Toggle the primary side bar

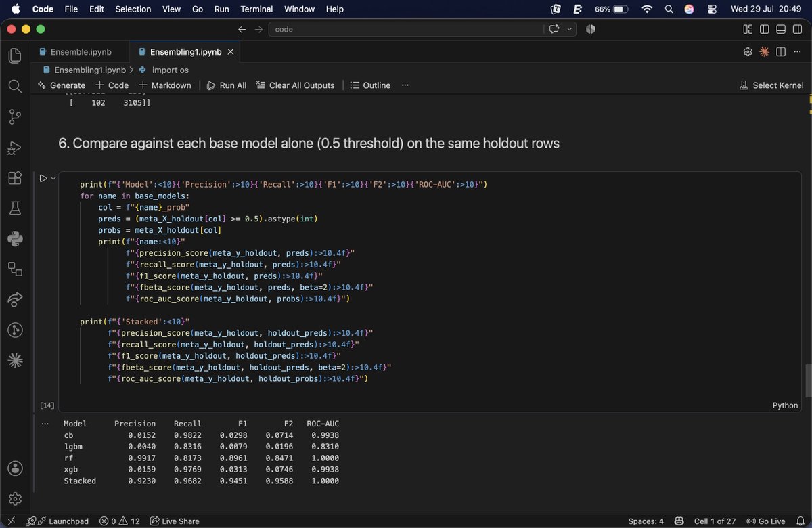[x=764, y=29]
